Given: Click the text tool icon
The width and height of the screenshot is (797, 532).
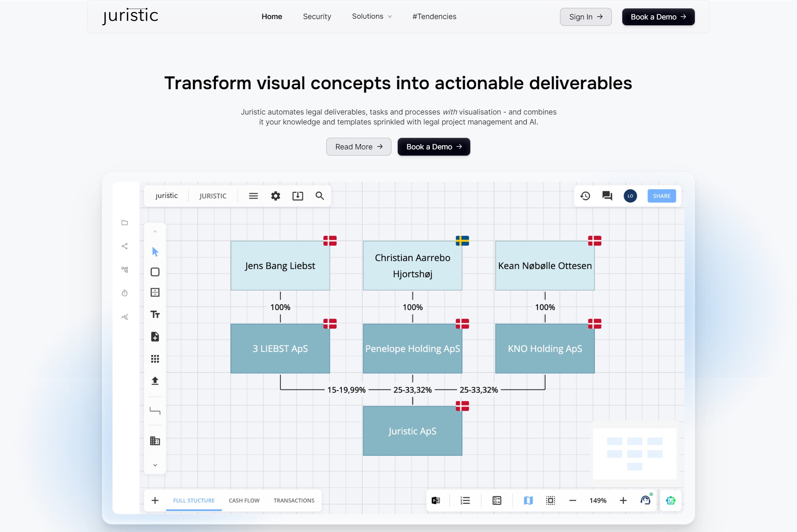Looking at the screenshot, I should click(x=154, y=313).
